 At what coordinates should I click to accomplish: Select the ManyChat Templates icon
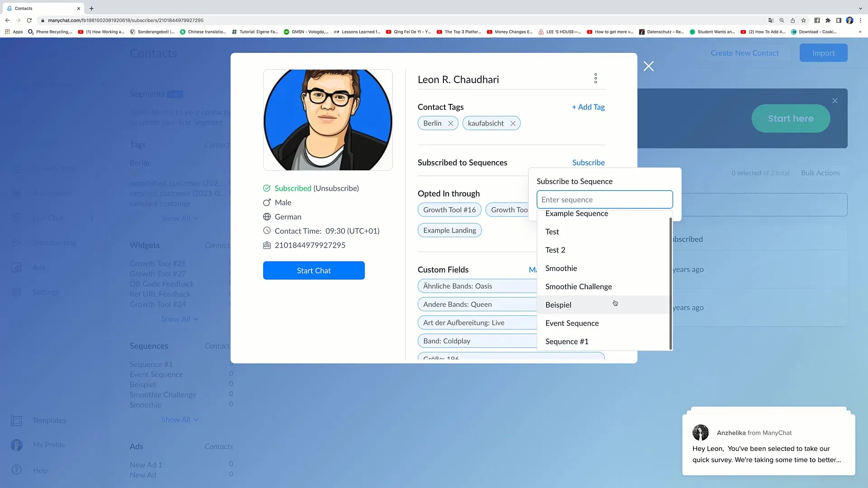pyautogui.click(x=16, y=421)
